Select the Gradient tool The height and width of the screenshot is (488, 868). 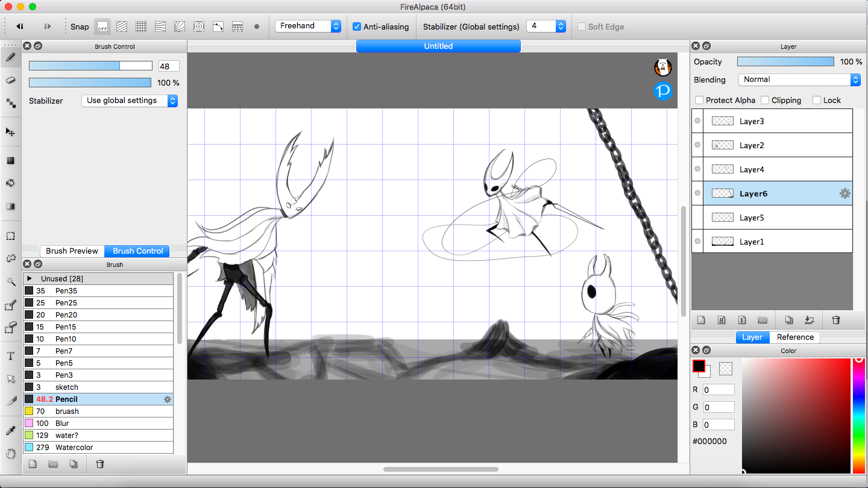(x=10, y=207)
